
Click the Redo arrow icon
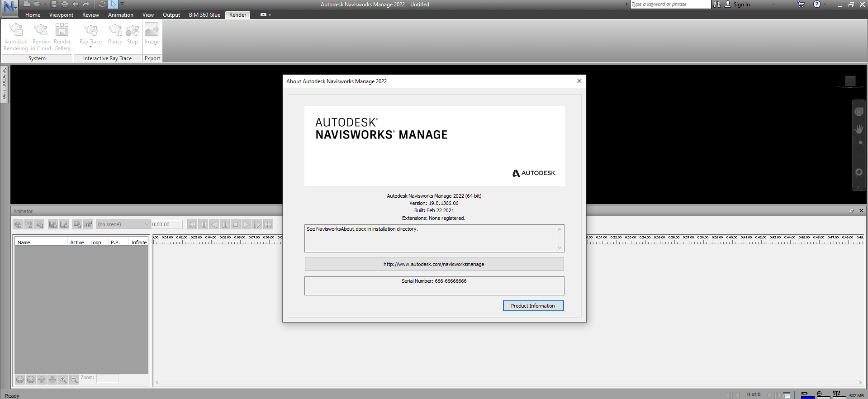(86, 4)
